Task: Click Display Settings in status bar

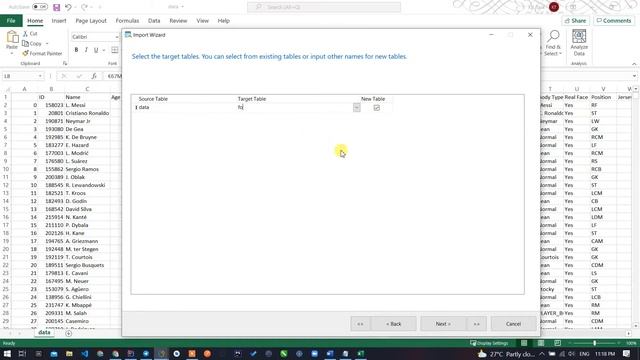Action: pyautogui.click(x=489, y=343)
